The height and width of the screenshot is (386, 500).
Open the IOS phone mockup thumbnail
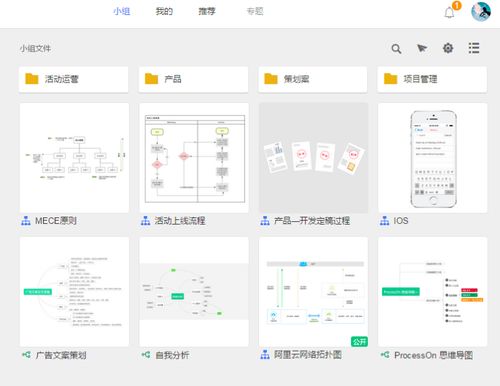pos(433,158)
